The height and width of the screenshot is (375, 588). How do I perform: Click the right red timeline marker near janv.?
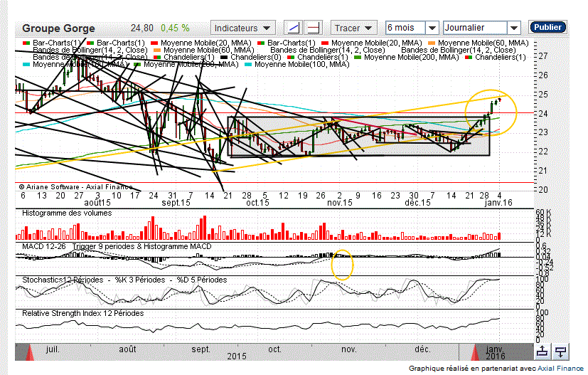475,353
